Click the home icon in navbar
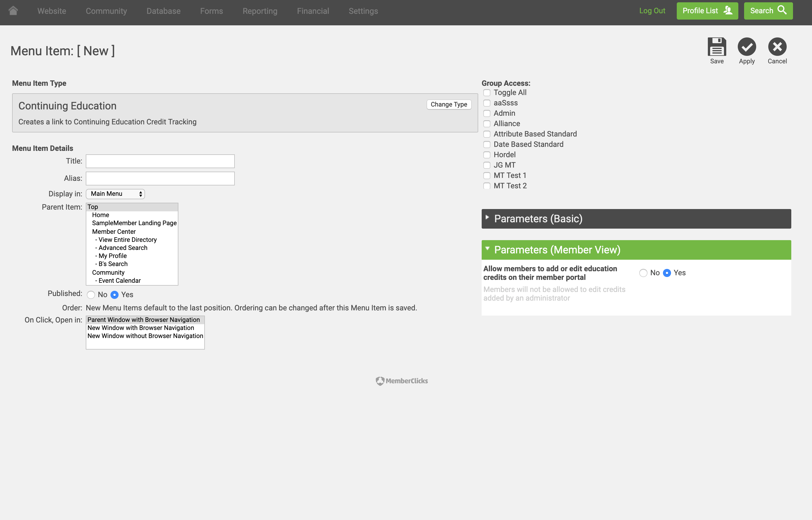This screenshot has width=812, height=520. point(13,11)
